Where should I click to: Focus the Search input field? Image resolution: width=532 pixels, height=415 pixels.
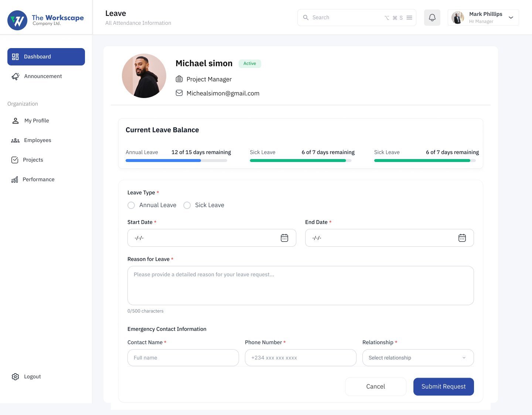pyautogui.click(x=357, y=17)
